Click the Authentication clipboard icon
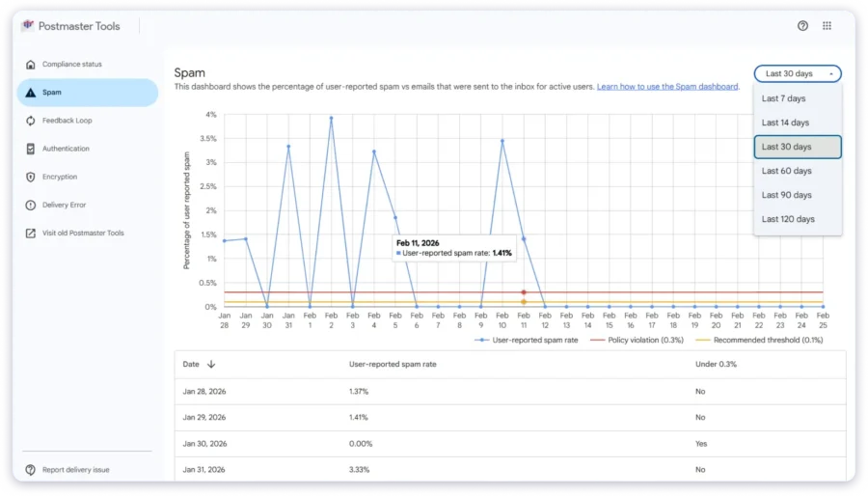Image resolution: width=868 pixels, height=496 pixels. pyautogui.click(x=31, y=149)
